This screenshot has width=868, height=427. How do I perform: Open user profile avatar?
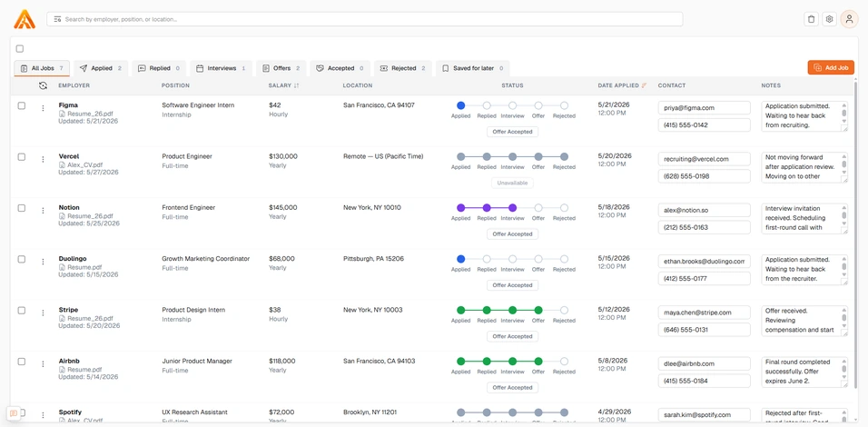point(849,19)
